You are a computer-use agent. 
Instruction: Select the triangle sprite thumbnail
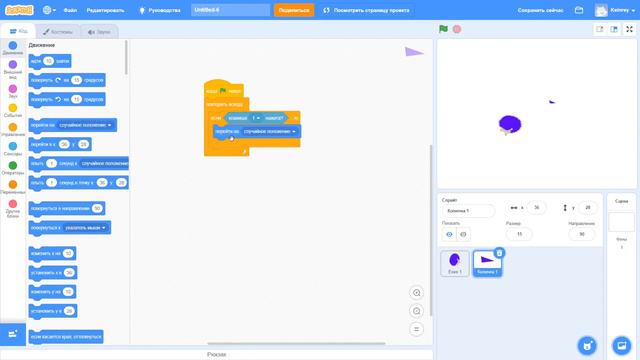487,263
